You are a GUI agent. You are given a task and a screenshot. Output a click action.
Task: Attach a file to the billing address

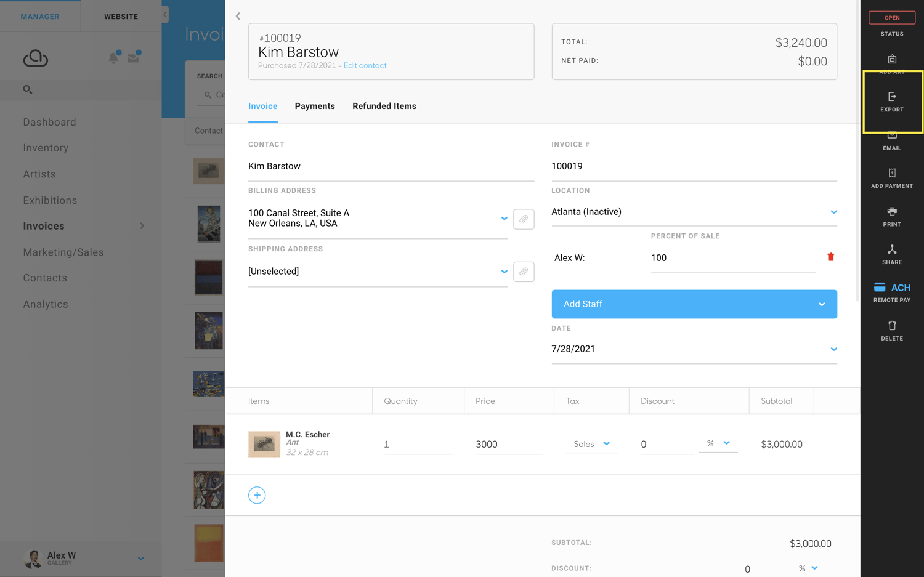click(524, 219)
